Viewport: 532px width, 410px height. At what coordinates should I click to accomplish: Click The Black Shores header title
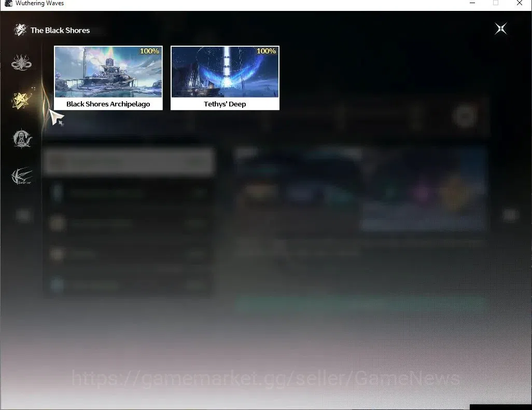tap(60, 30)
